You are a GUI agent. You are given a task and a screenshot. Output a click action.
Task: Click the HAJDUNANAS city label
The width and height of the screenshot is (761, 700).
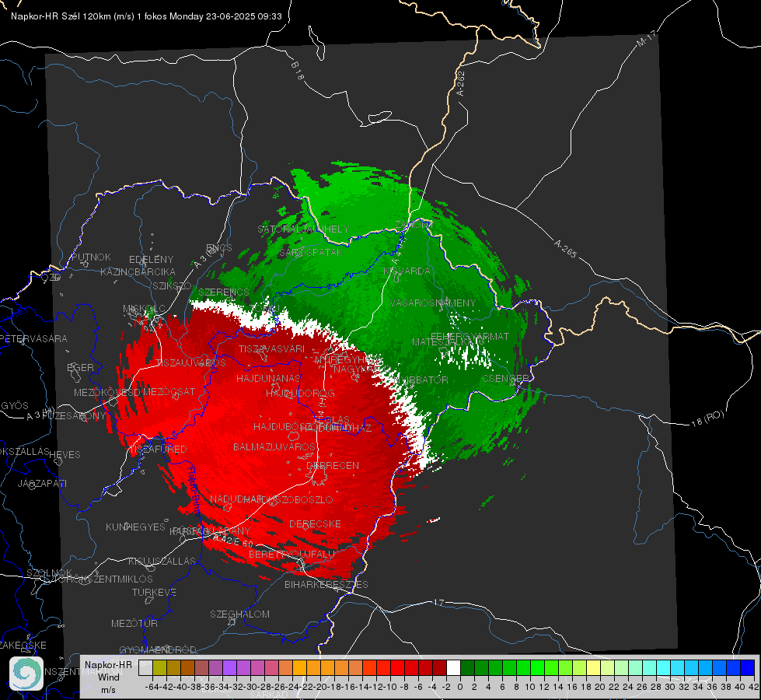(x=268, y=378)
